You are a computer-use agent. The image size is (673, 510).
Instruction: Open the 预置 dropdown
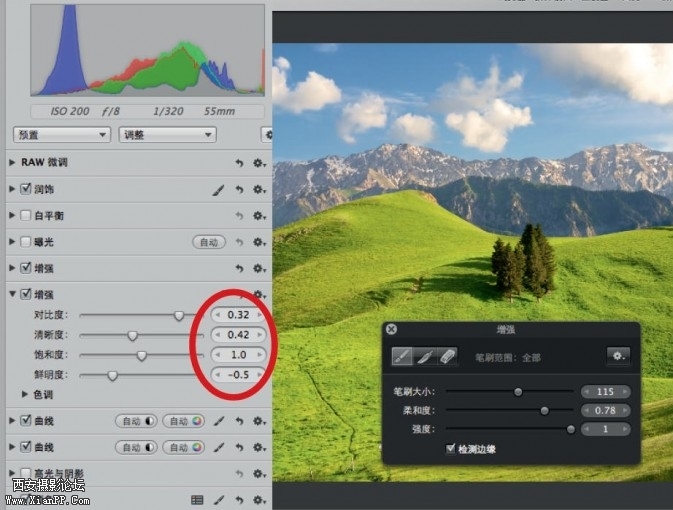coord(62,134)
